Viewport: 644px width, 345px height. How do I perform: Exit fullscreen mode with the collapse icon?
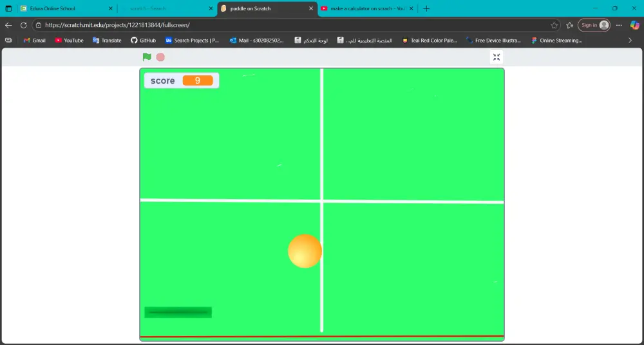pos(497,57)
